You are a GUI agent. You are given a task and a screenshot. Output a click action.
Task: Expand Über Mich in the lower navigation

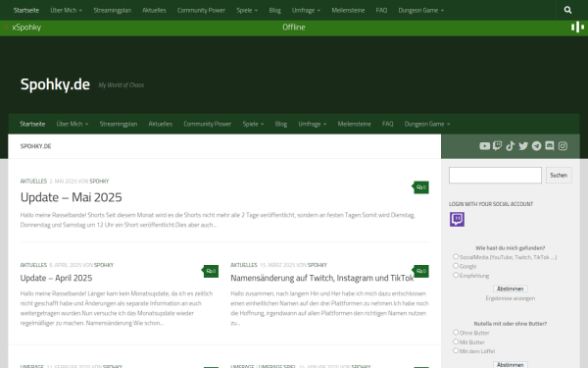(x=73, y=124)
